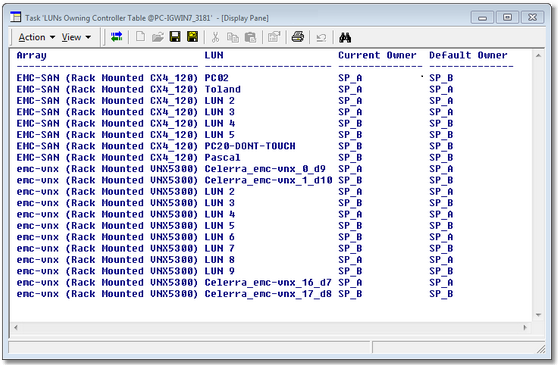Click the 'PC20-DONT-TOUCH' LUN entry
Viewport: 558px width, 365px height.
250,146
